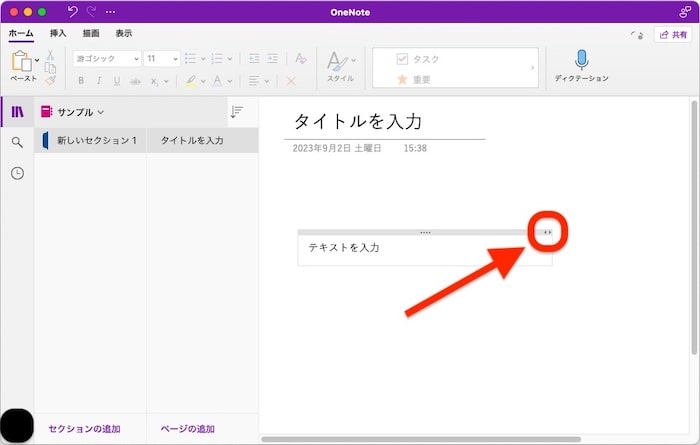Toggle Subscript formatting
Screen dimensions: 700x445
click(x=154, y=81)
